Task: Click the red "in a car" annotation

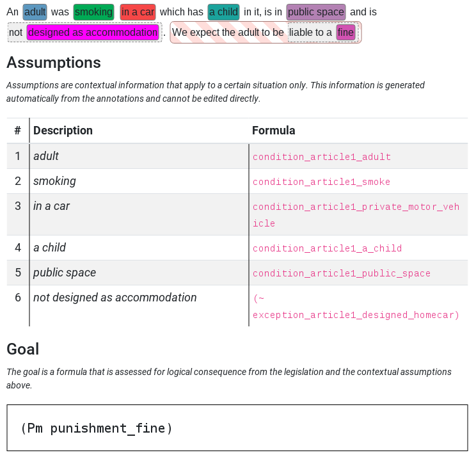Action: (138, 12)
